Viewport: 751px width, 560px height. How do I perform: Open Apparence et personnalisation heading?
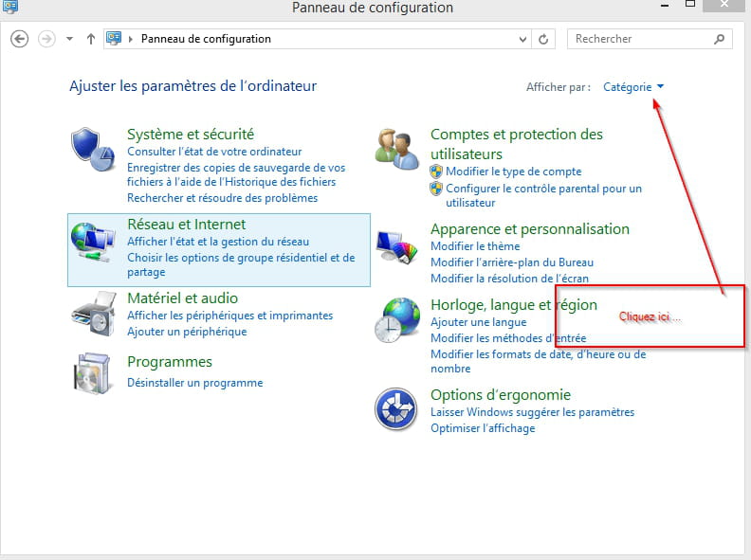coord(530,228)
